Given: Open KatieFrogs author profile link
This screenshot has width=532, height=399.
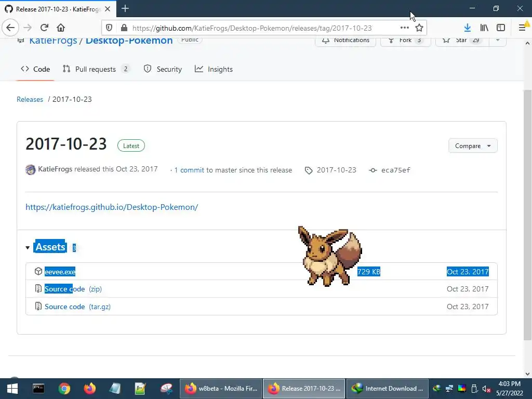Looking at the screenshot, I should [x=55, y=169].
